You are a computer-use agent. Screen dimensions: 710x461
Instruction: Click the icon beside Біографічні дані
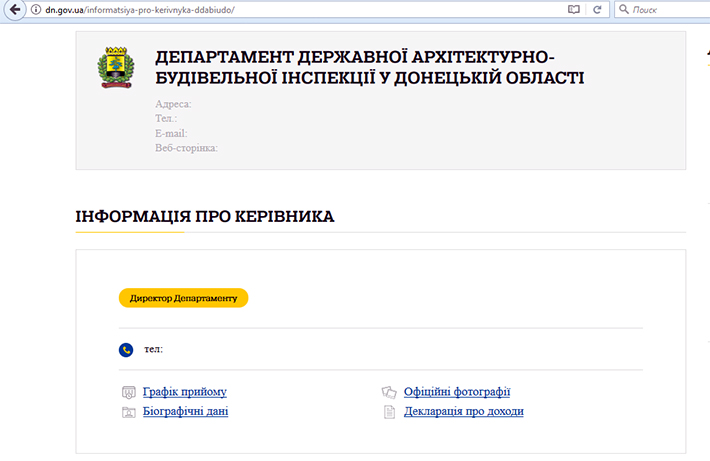pyautogui.click(x=129, y=412)
